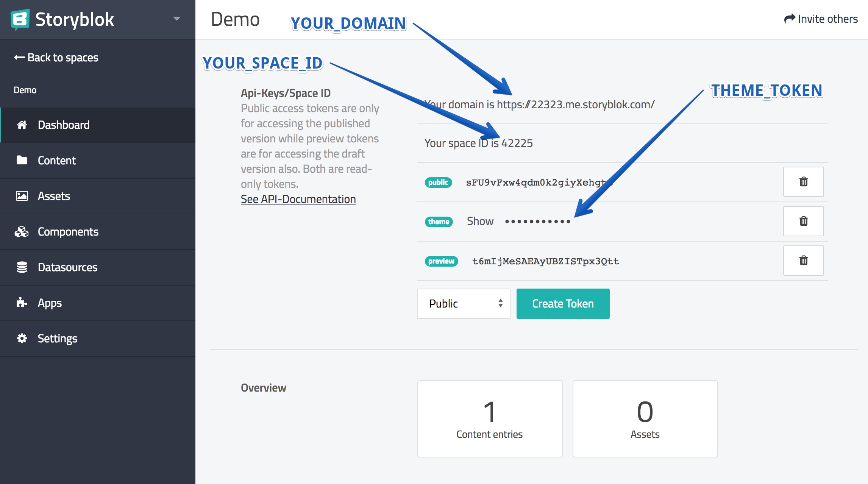Open the Content menu item
The height and width of the screenshot is (484, 868).
tap(57, 161)
